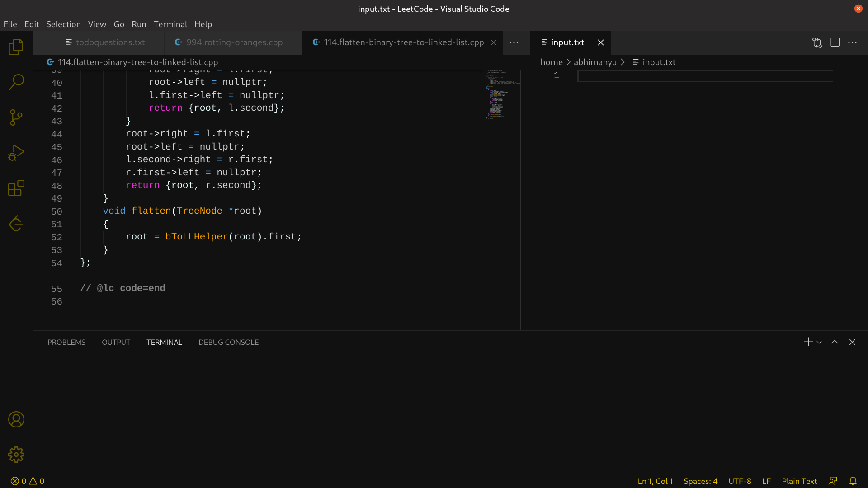Select the TERMINAL panel tab
868x488 pixels.
click(x=164, y=343)
